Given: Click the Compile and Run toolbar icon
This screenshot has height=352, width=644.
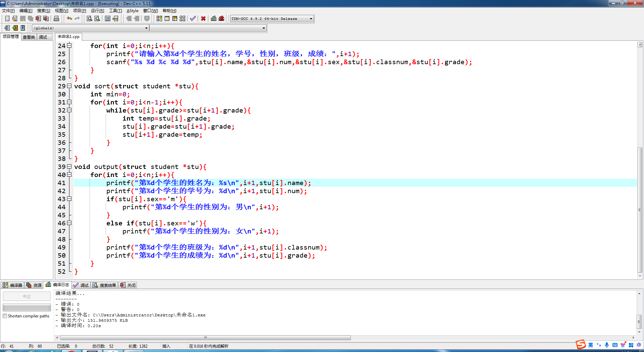Looking at the screenshot, I should pos(175,18).
